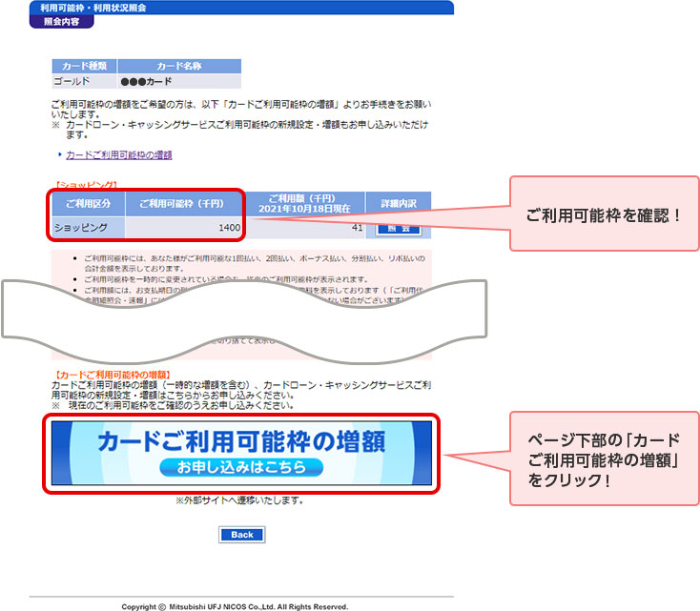Select the ショッピング row cell
The width and height of the screenshot is (700, 611).
[x=88, y=229]
